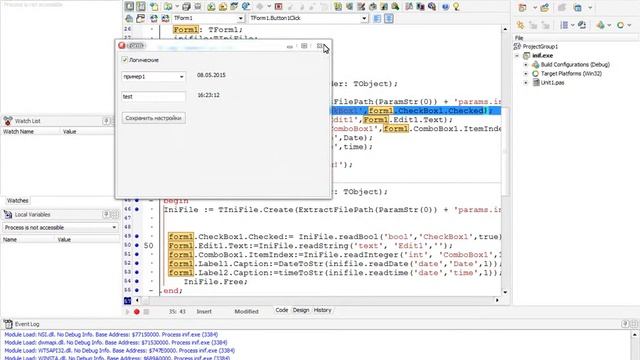The width and height of the screenshot is (640, 360).
Task: Click the magnifier icon near the Help icon
Action: (x=432, y=7)
